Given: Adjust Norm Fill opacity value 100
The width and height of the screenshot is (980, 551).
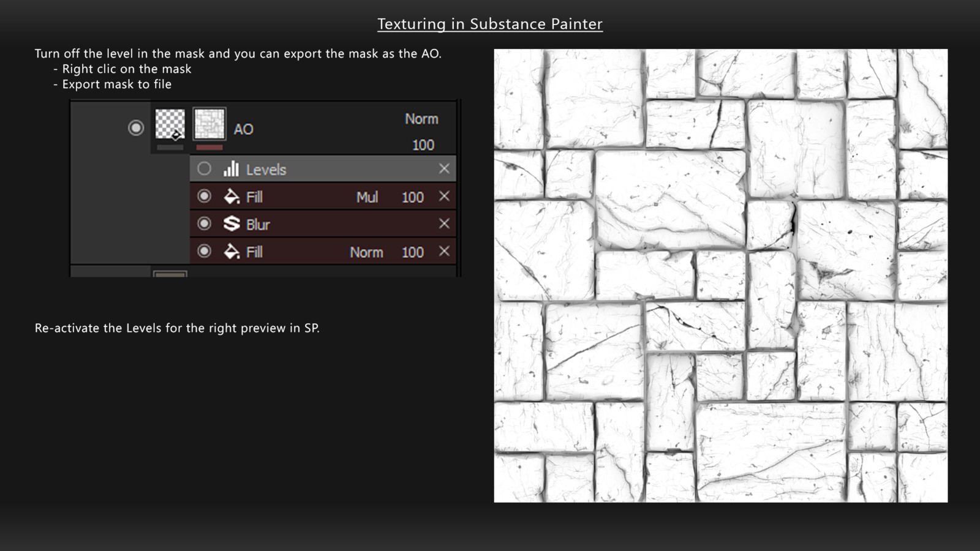Looking at the screenshot, I should click(412, 252).
